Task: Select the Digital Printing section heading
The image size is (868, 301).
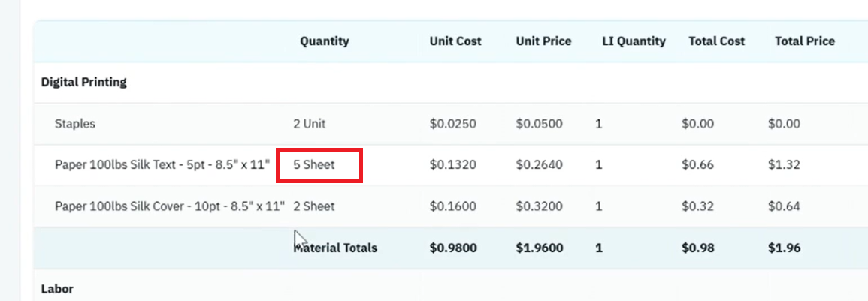Action: (83, 83)
